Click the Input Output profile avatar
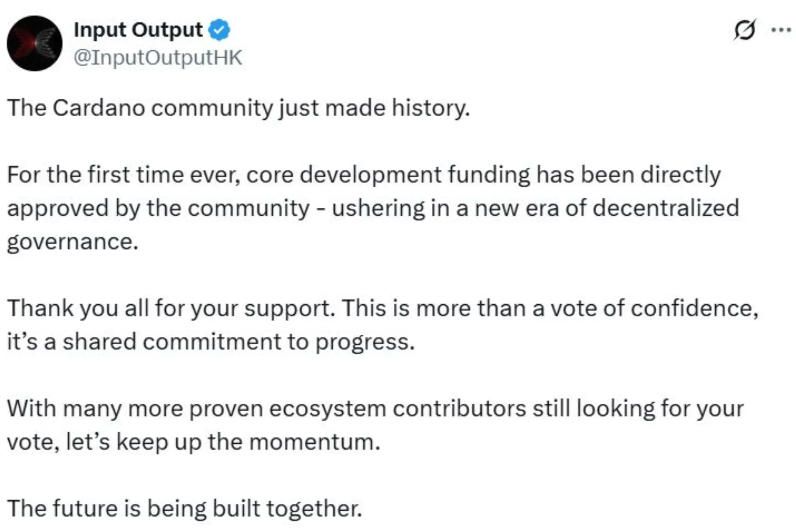This screenshot has width=796, height=532. click(x=35, y=43)
